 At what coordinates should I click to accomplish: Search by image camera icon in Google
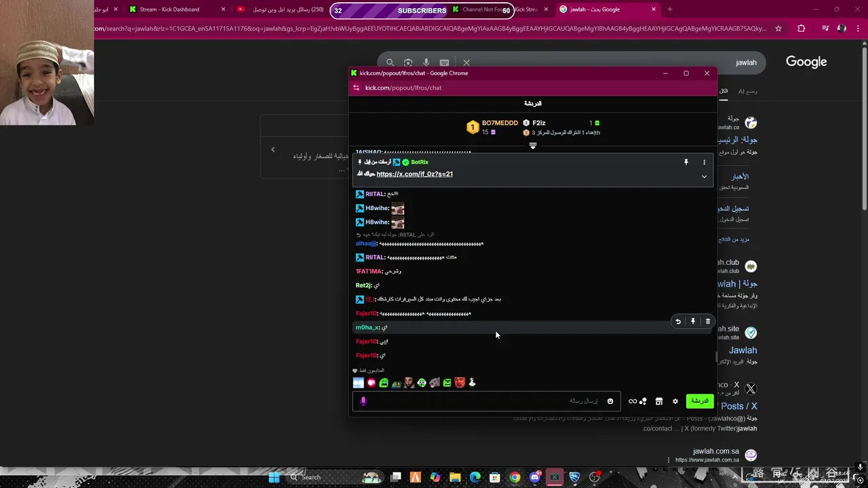[x=408, y=62]
